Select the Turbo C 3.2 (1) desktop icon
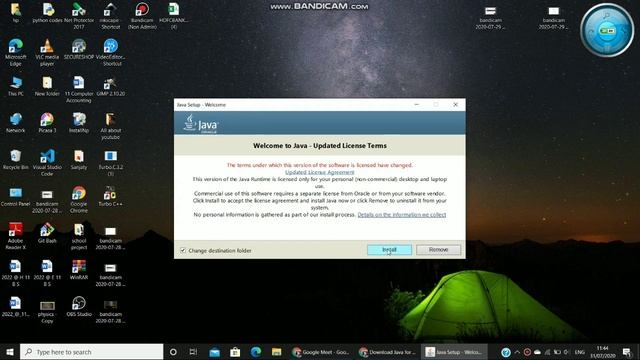The height and width of the screenshot is (360, 640). (x=110, y=163)
